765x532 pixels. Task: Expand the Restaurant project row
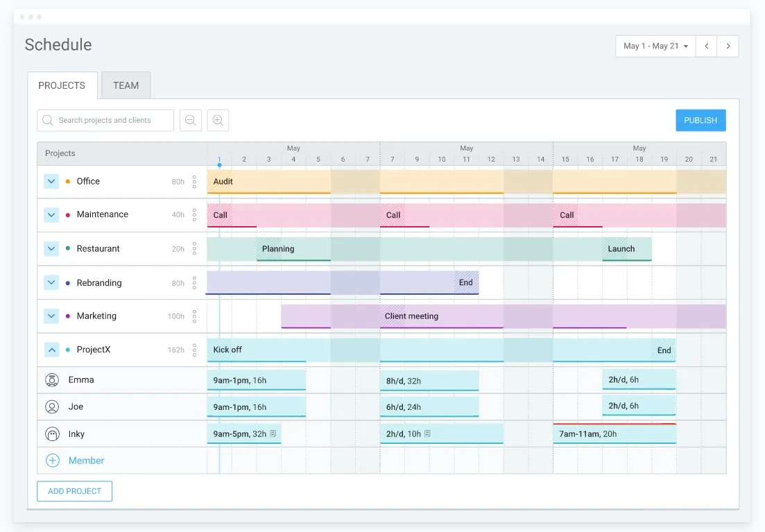[x=51, y=249]
